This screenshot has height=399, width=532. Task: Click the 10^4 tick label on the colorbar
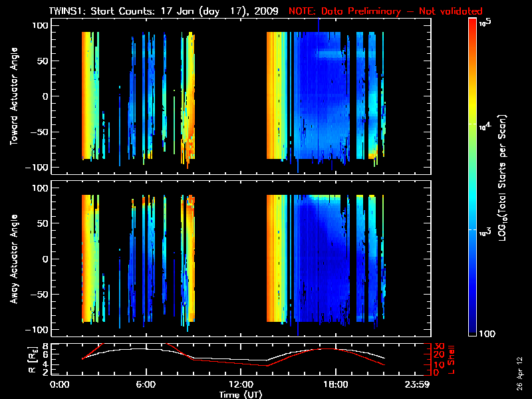pos(485,126)
